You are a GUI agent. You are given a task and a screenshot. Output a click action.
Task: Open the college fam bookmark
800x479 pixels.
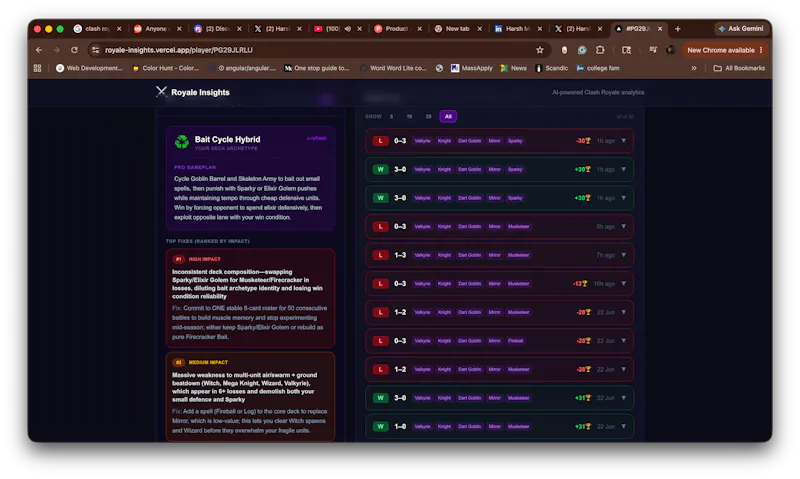coord(597,68)
